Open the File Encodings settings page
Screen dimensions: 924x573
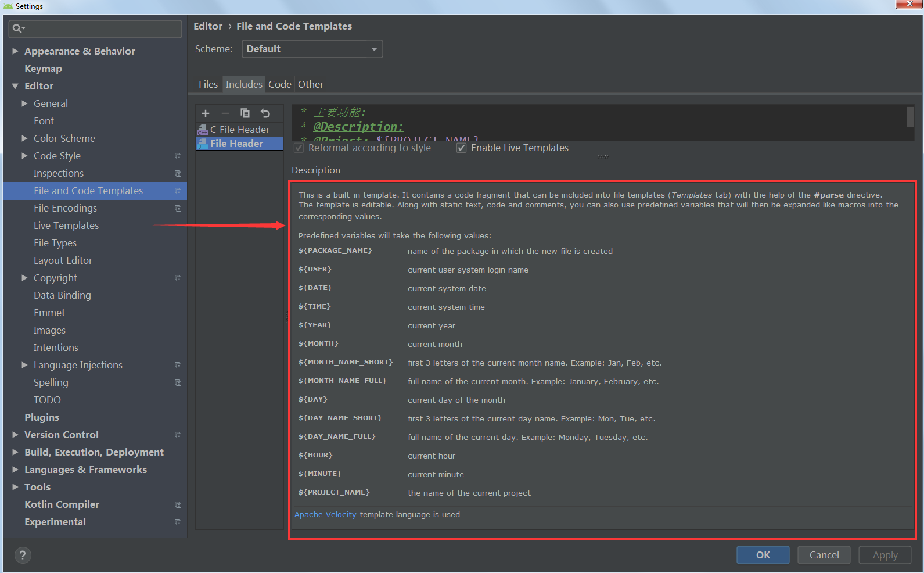(x=65, y=208)
